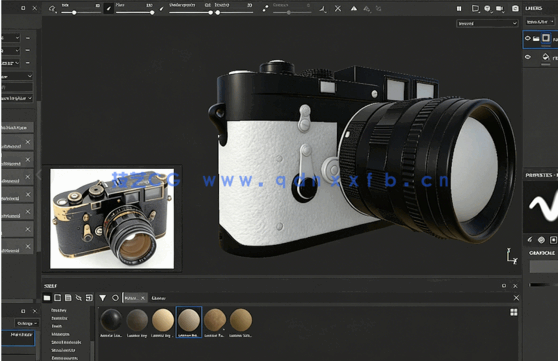Click the greyed-out Distance slider handle
The height and width of the screenshot is (361, 558).
(289, 12)
